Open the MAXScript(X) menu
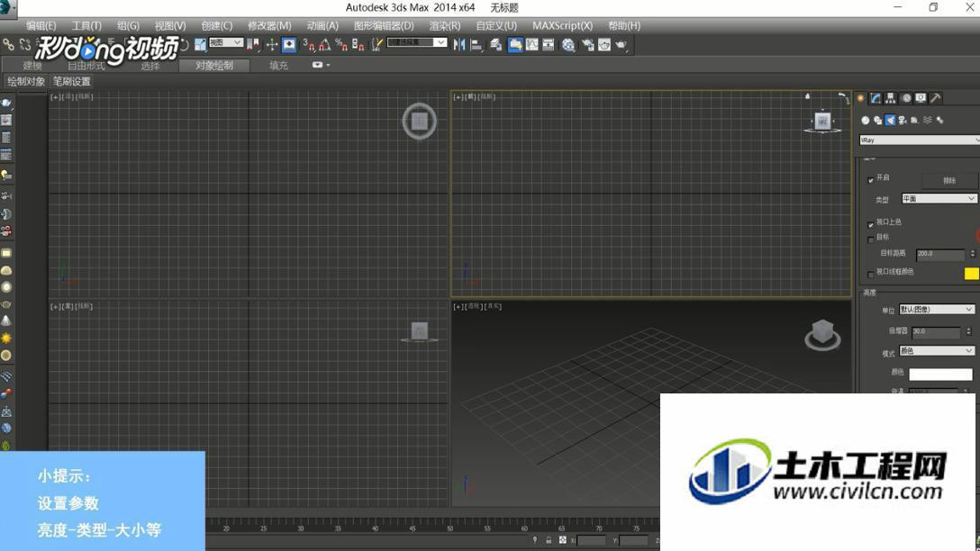The height and width of the screenshot is (551, 980). click(562, 25)
